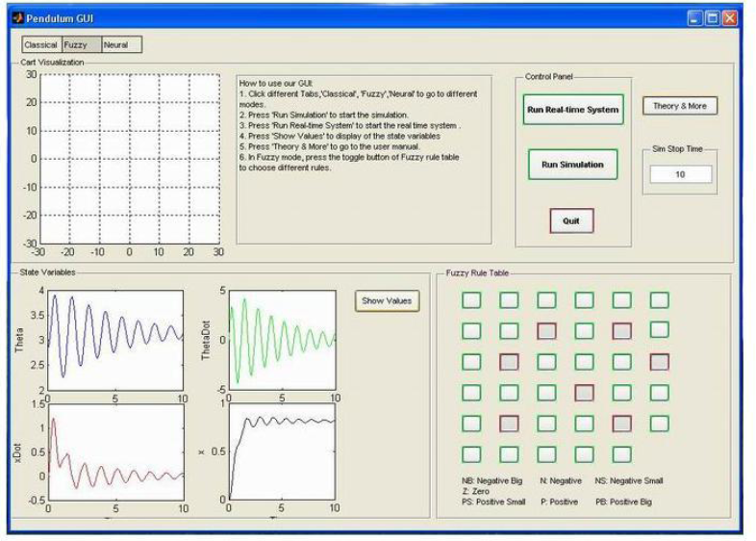
Task: Click Show Values for the state variables
Action: pos(387,301)
